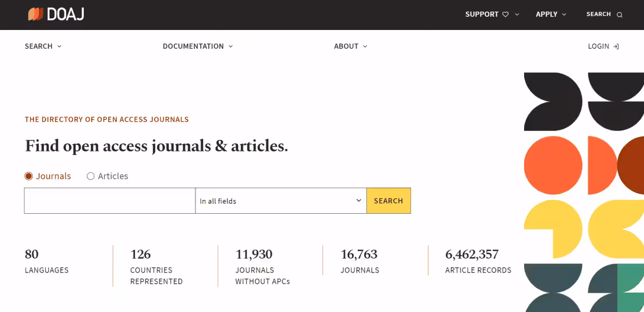Screen dimensions: 644x312
Task: Click the login arrow icon
Action: 616,47
